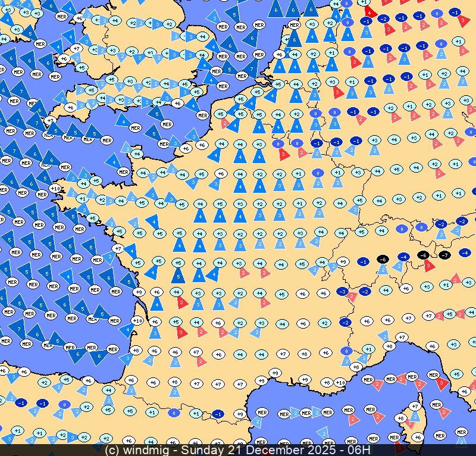
Task: Click the +8 temperature bubble on Corsica
Action: point(400,418)
